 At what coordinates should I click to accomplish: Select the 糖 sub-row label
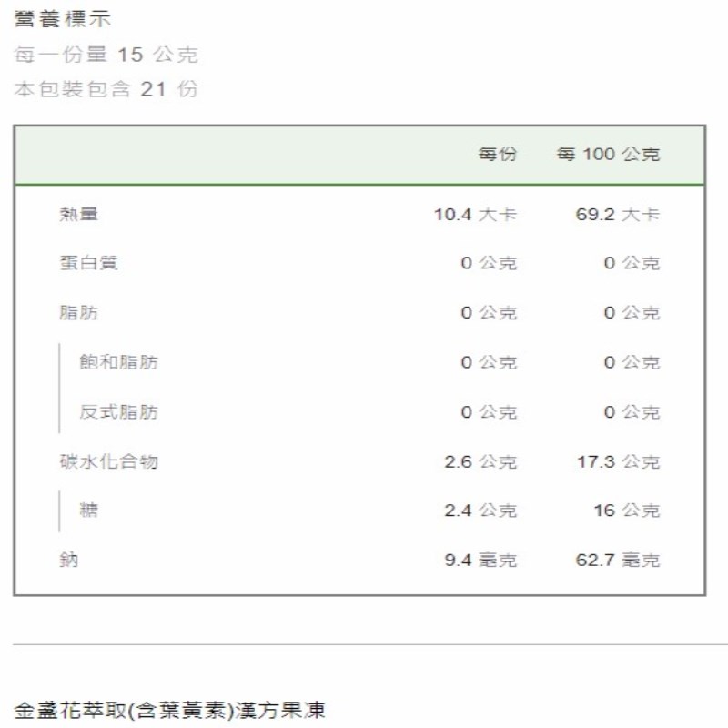point(88,511)
